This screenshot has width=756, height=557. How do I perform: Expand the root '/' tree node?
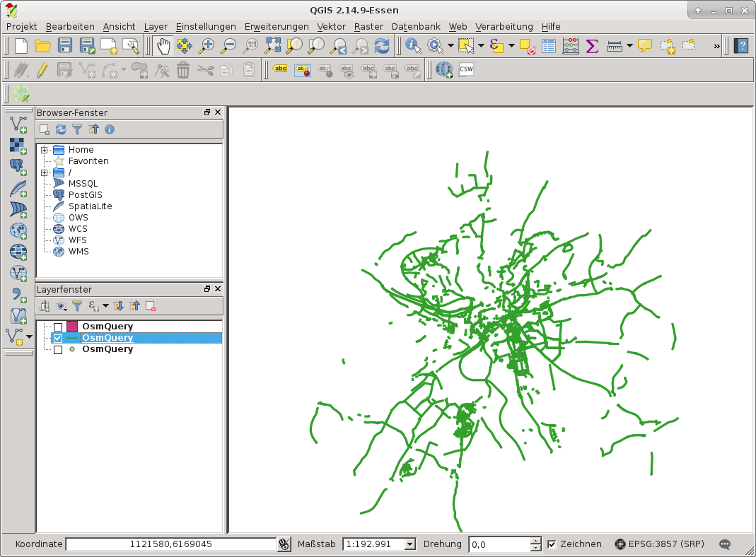(44, 172)
